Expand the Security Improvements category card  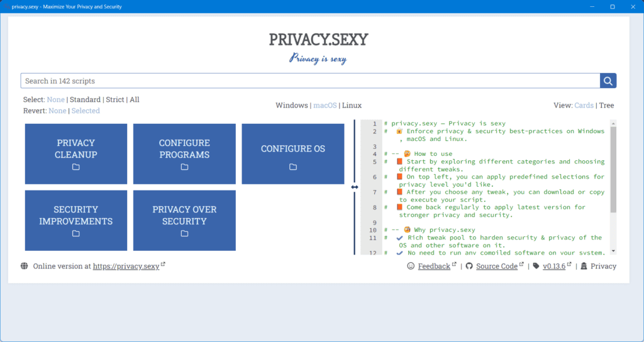76,221
